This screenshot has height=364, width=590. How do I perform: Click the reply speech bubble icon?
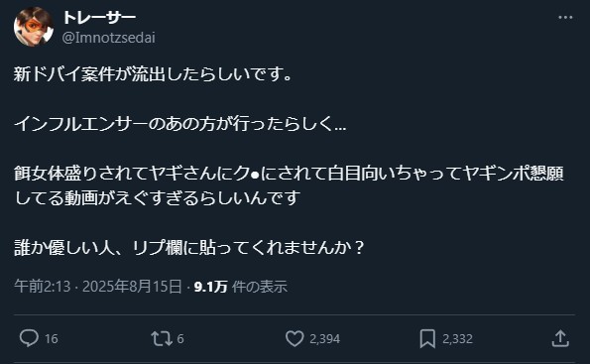tap(29, 338)
